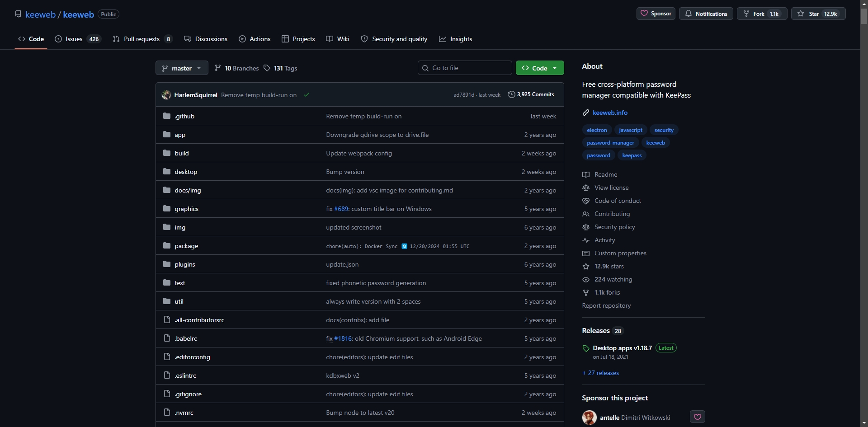Image resolution: width=868 pixels, height=427 pixels.
Task: Click the keeweb owner name link
Action: click(x=40, y=14)
